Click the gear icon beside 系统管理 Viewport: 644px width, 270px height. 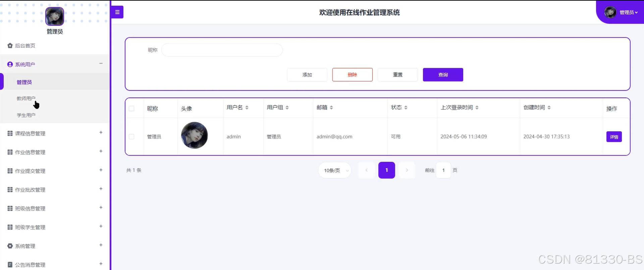click(10, 246)
